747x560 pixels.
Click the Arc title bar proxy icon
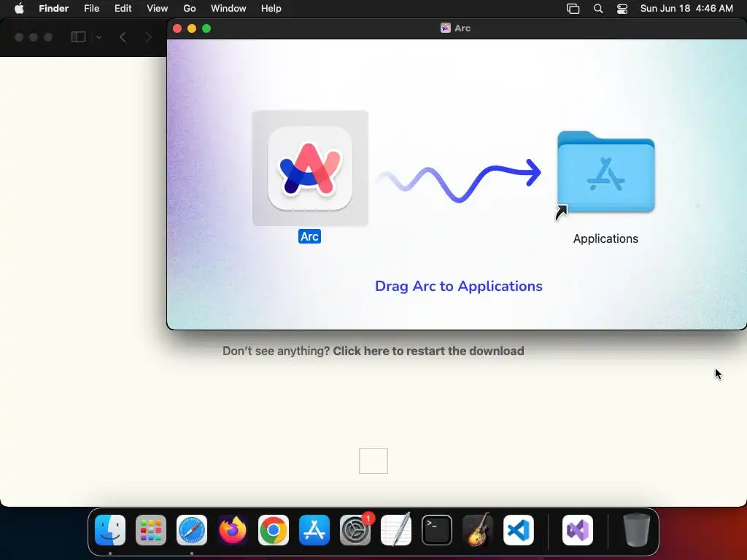446,28
